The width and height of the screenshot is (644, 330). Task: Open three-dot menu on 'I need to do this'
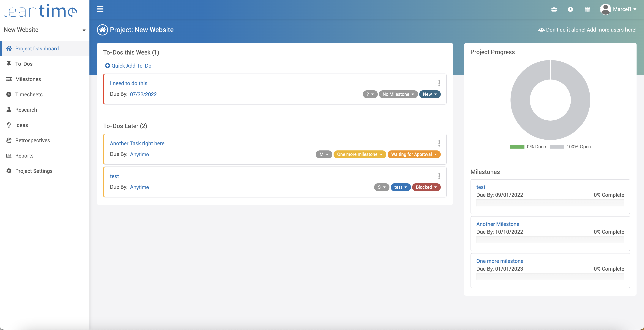(439, 83)
